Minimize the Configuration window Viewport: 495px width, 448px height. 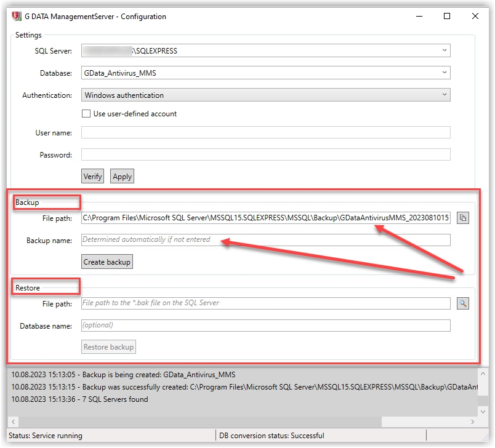tap(419, 16)
